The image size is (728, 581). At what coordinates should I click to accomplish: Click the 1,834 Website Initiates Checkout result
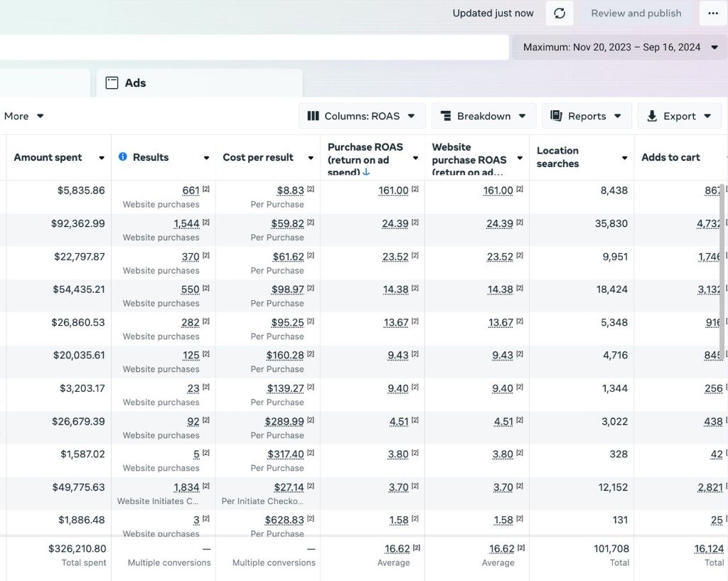click(186, 487)
